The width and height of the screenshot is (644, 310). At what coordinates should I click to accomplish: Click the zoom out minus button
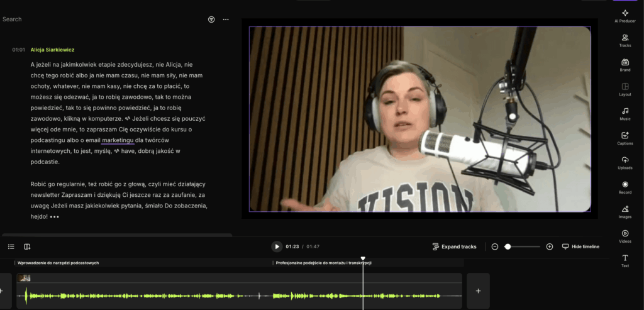click(x=495, y=246)
